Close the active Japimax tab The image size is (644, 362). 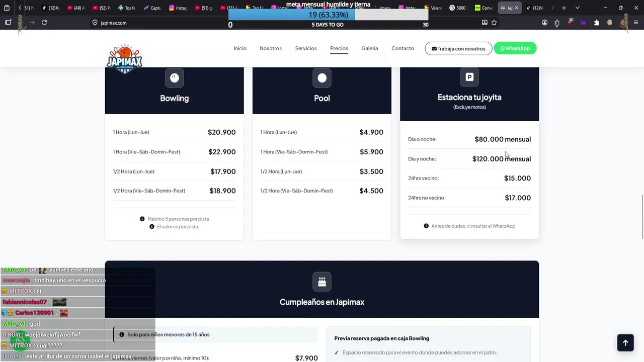[516, 8]
